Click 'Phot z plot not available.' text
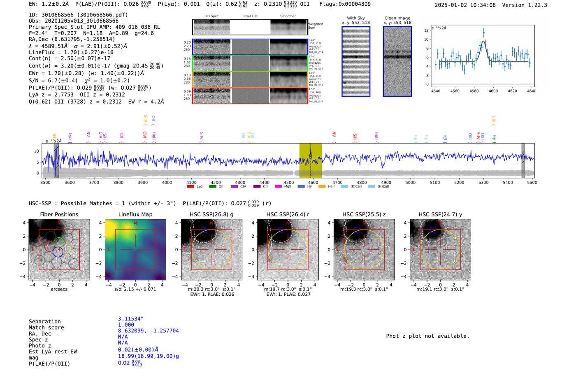 (x=427, y=336)
